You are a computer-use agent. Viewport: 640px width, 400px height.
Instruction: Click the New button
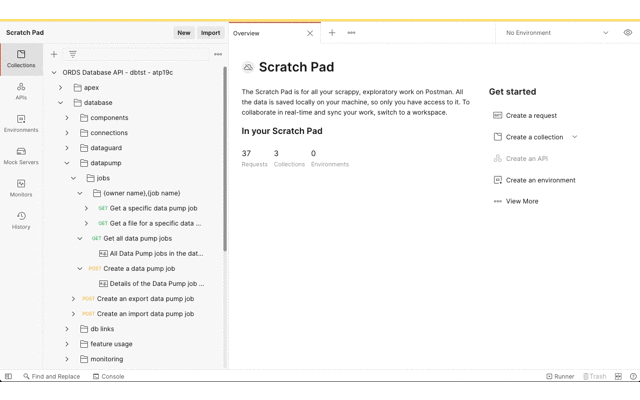184,33
